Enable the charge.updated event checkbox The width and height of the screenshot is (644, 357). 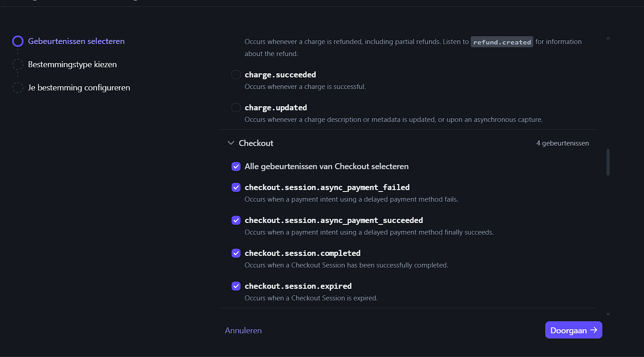click(236, 108)
